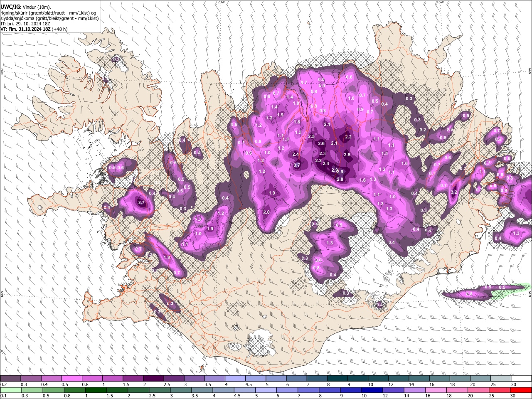Image resolution: width=532 pixels, height=399 pixels.
Task: Click the dusky mauve 0.2 legend swatch
Action: 10,379
